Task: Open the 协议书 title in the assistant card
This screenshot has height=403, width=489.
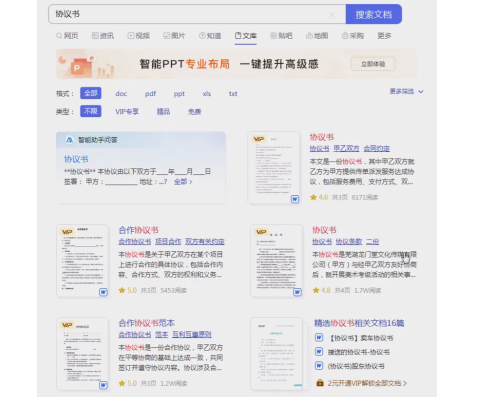Action: pyautogui.click(x=76, y=159)
